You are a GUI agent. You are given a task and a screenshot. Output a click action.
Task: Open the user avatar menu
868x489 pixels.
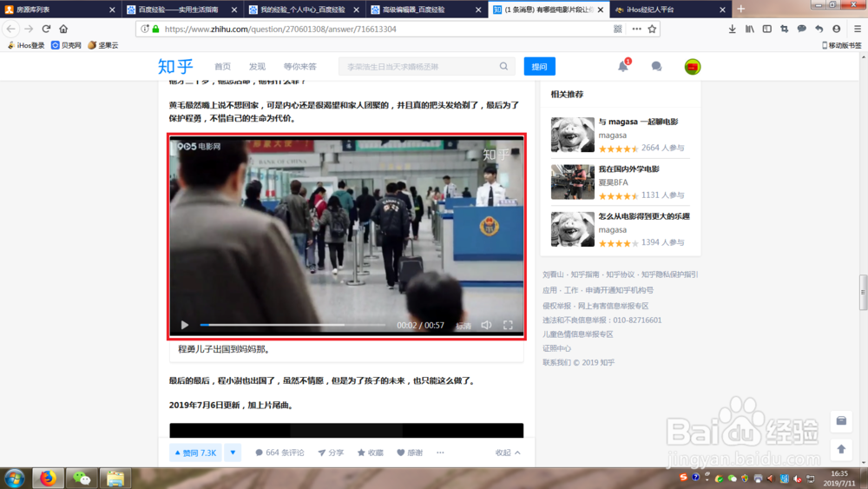coord(693,67)
